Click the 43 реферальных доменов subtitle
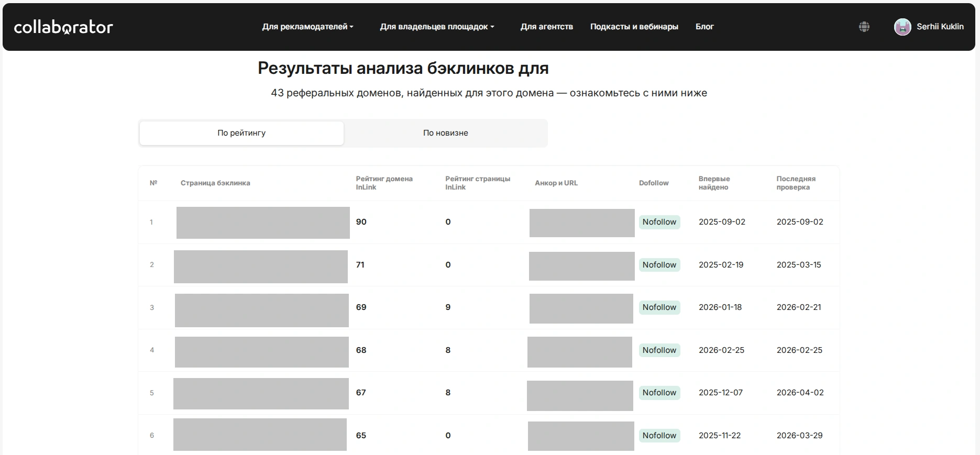This screenshot has height=455, width=980. (x=489, y=93)
